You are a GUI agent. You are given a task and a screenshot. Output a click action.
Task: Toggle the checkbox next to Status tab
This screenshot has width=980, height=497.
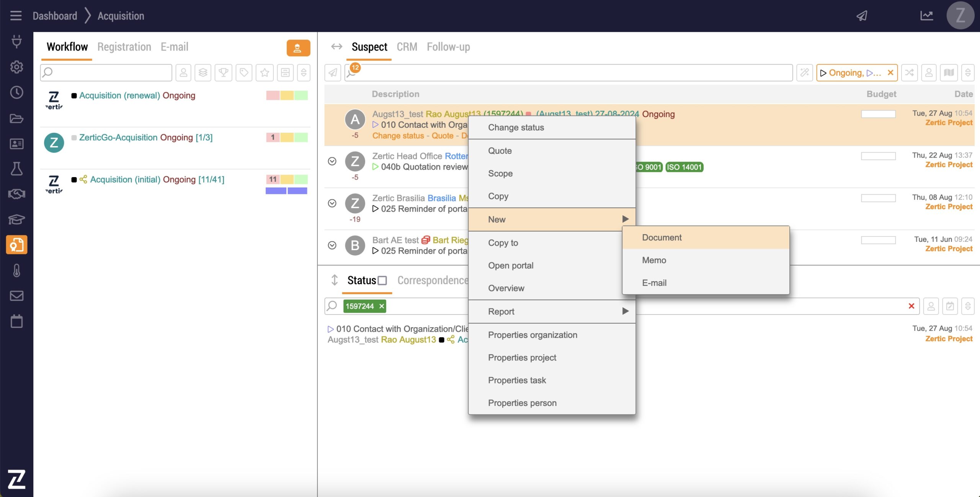382,280
